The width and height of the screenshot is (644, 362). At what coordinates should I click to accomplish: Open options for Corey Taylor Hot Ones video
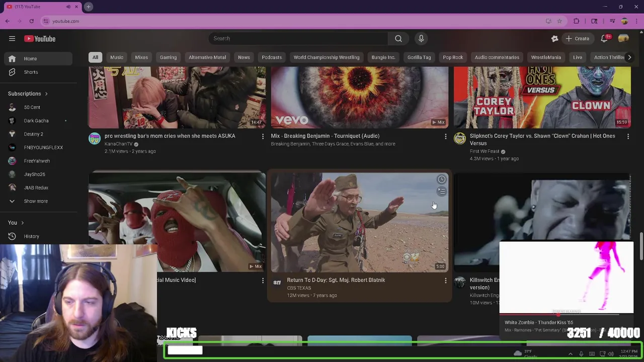[x=628, y=136]
